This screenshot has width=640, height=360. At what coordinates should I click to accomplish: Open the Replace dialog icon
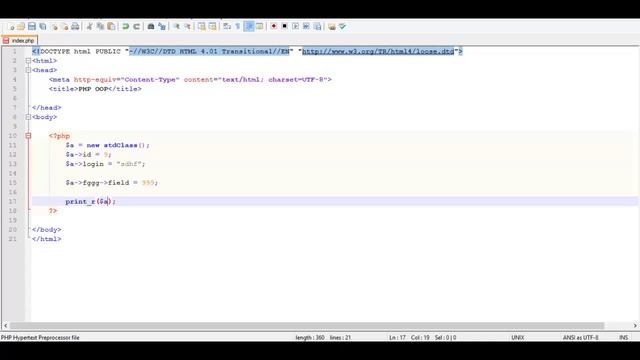(x=162, y=27)
